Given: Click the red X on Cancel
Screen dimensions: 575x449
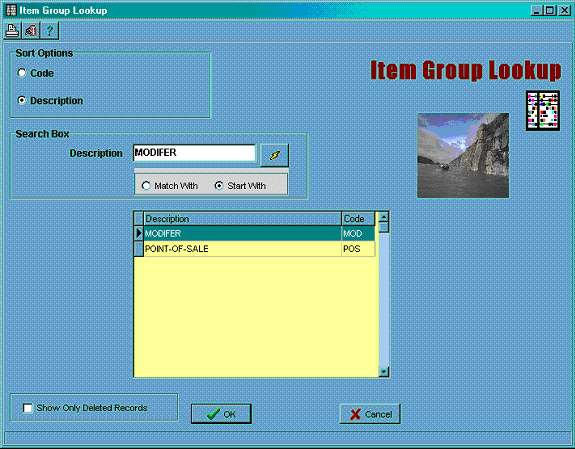Looking at the screenshot, I should [x=355, y=414].
